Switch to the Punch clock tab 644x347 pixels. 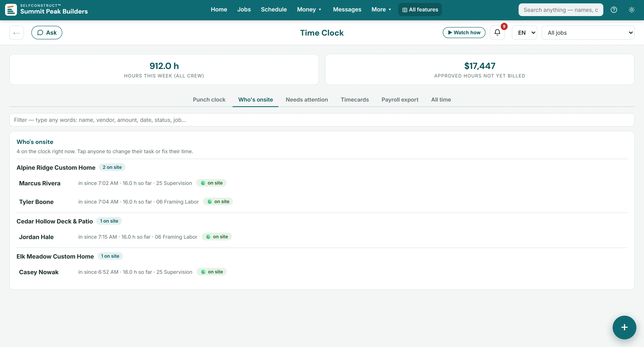pos(209,100)
